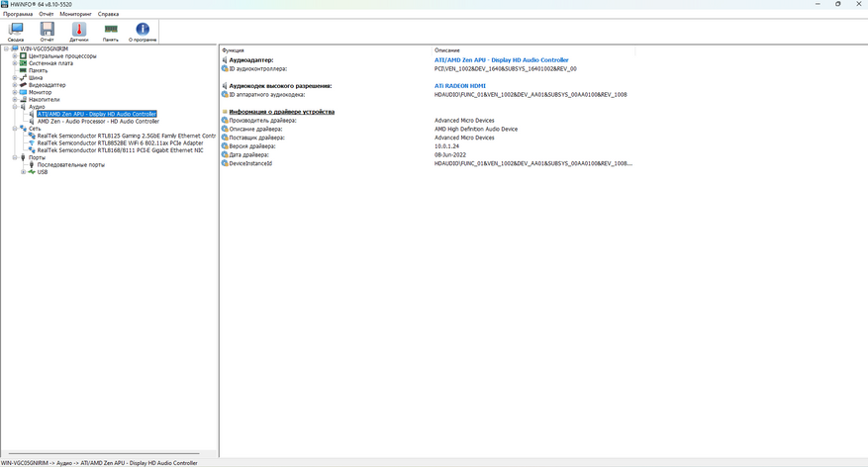Select AMD Zen Audio Processor HD Audio Controller

(98, 121)
